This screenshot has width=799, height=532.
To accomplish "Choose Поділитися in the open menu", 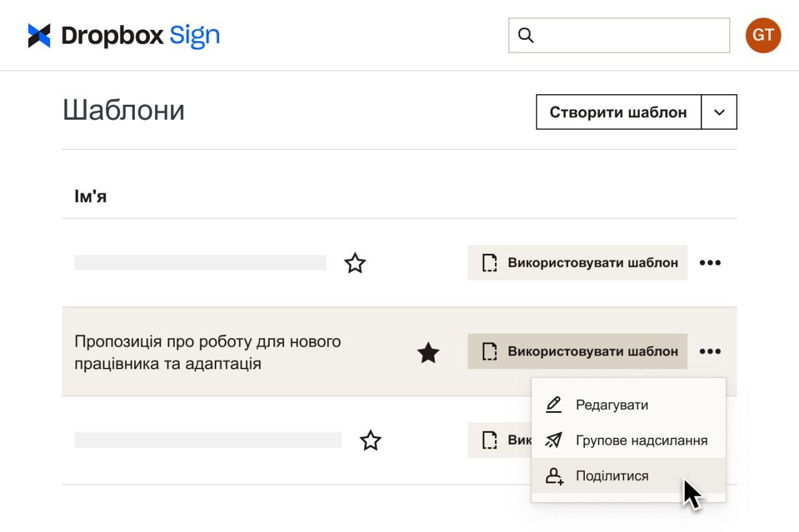I will pos(612,476).
